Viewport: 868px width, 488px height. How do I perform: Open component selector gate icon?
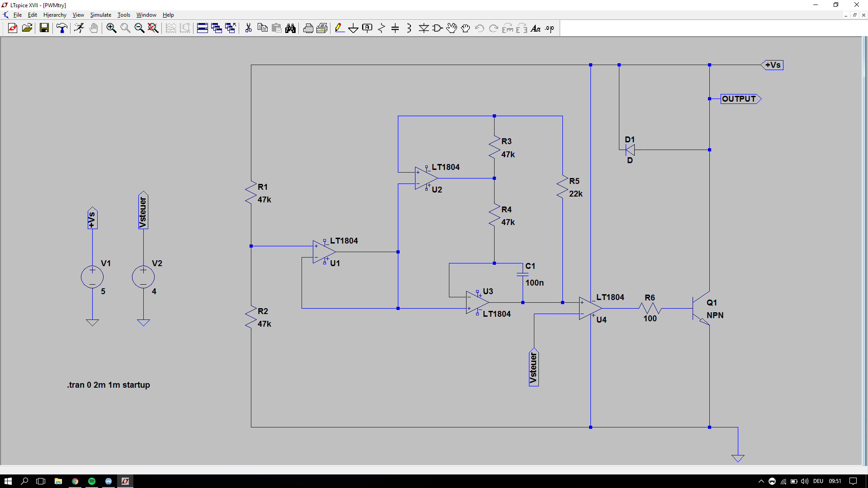(438, 28)
